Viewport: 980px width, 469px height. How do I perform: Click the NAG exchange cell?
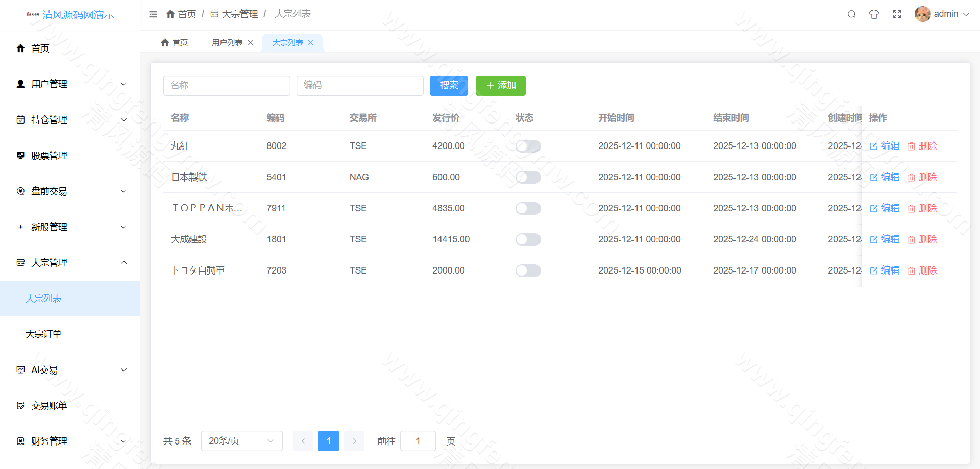click(x=359, y=178)
